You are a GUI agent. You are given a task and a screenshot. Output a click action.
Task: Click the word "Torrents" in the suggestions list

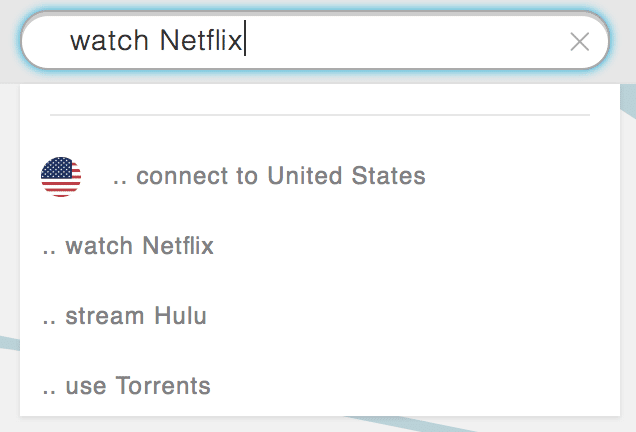pyautogui.click(x=163, y=385)
